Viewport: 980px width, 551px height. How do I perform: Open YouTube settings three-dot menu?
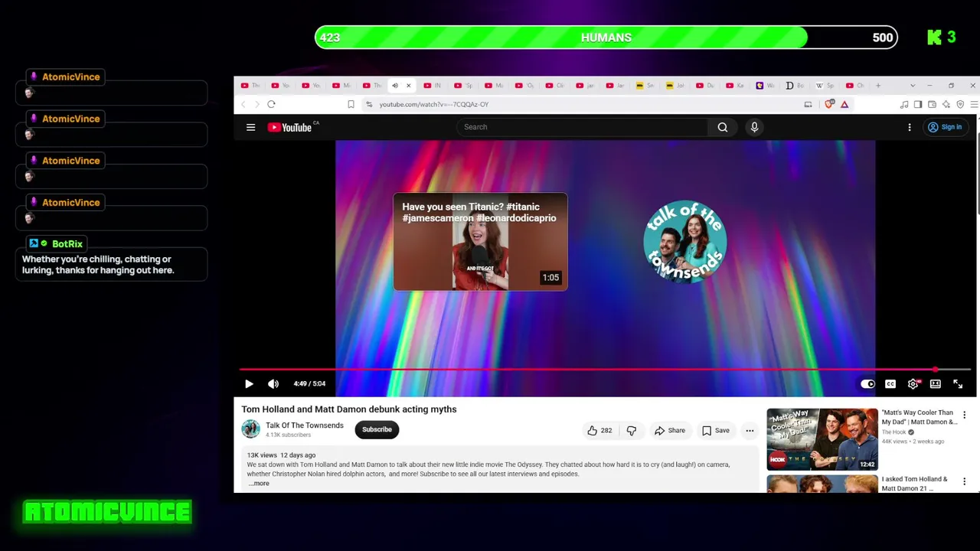click(x=910, y=127)
